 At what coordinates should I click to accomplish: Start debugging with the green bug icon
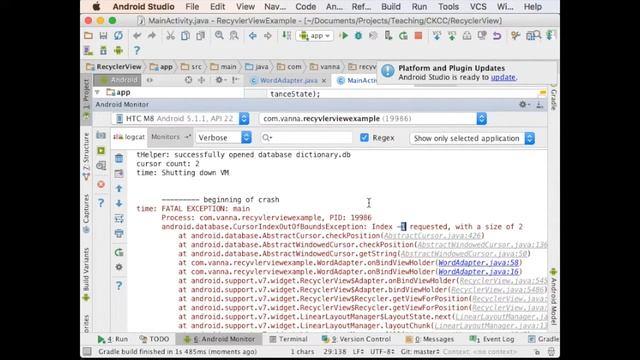(x=358, y=36)
